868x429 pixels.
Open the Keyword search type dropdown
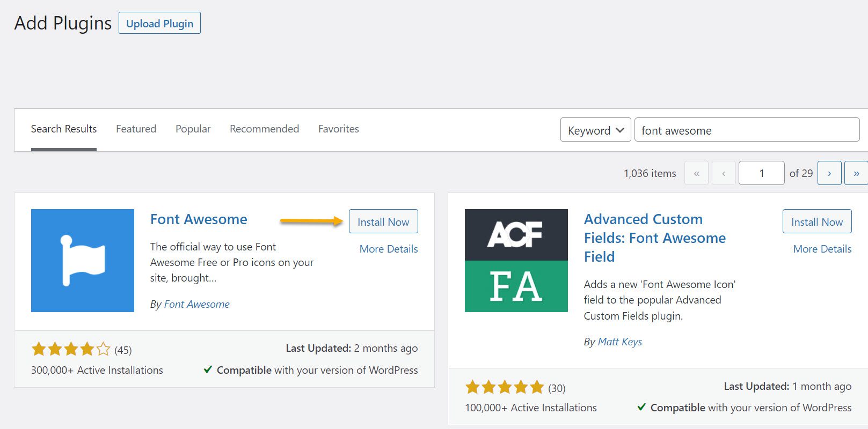coord(595,130)
